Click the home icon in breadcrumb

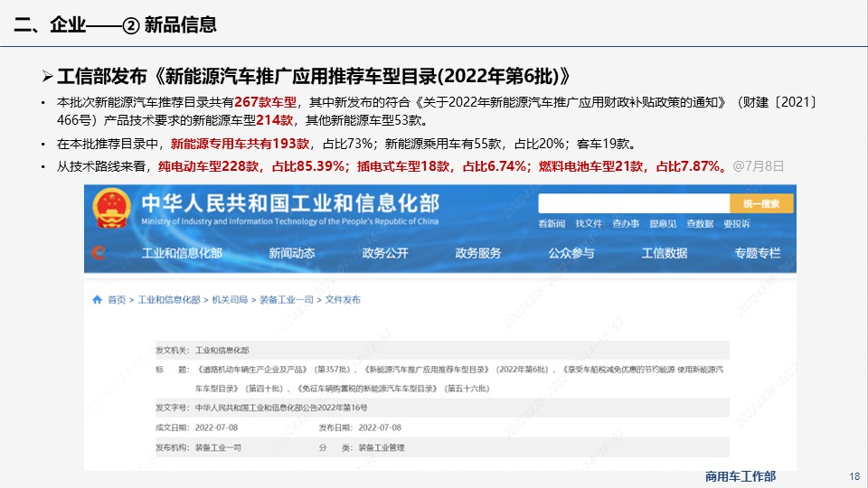(x=98, y=299)
